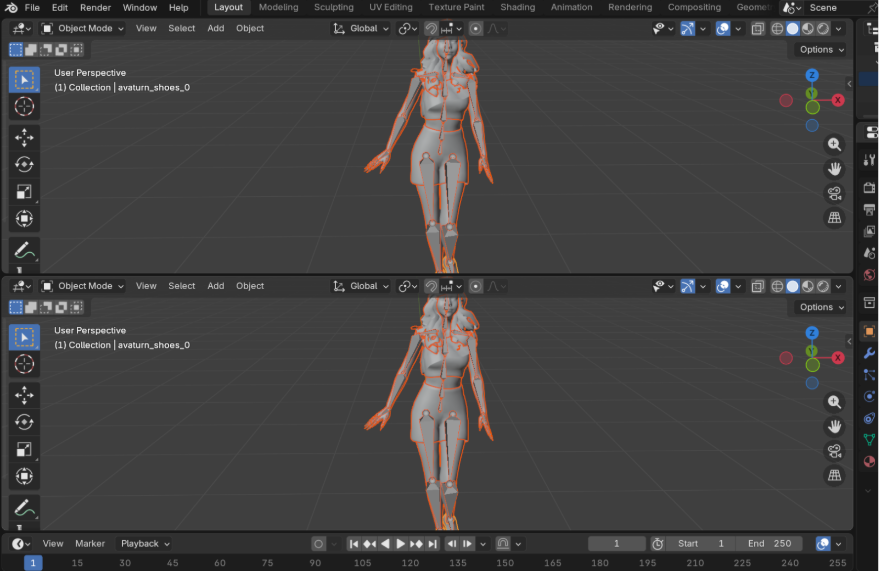This screenshot has width=879, height=571.
Task: Expand Options dropdown in upper viewport
Action: pyautogui.click(x=821, y=49)
